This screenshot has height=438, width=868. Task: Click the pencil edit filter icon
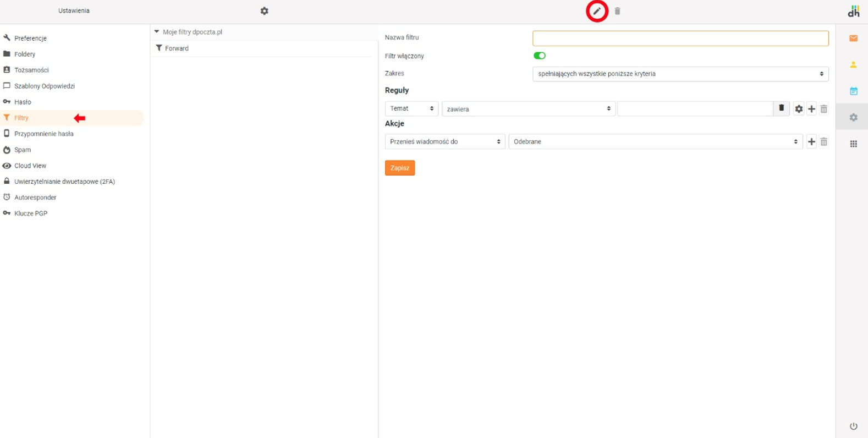(597, 11)
